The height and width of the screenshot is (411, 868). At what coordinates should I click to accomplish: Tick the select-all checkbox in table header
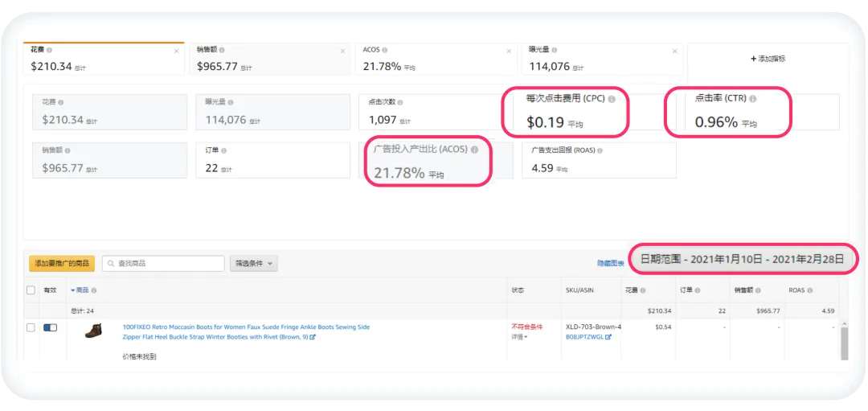pos(31,290)
